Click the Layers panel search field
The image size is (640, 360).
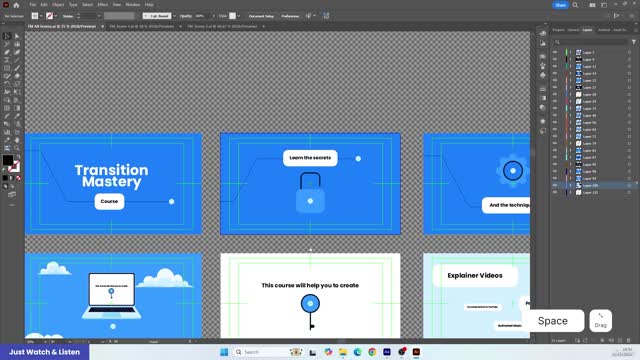click(x=591, y=42)
